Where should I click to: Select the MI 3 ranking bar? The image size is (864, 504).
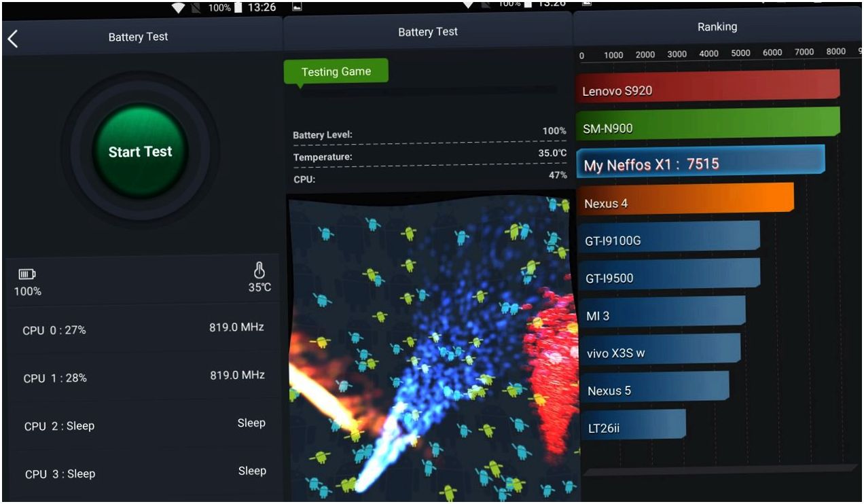click(x=661, y=311)
